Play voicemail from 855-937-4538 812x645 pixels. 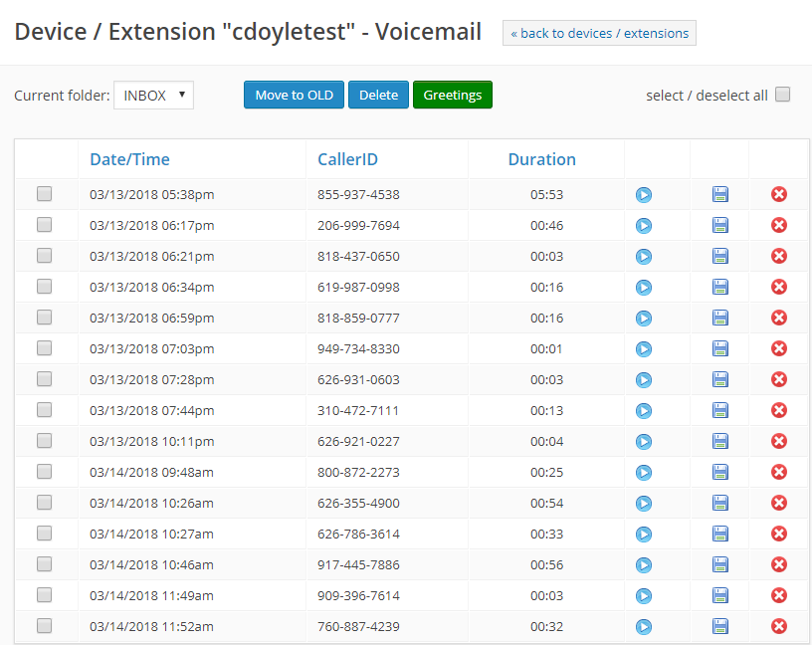(643, 195)
